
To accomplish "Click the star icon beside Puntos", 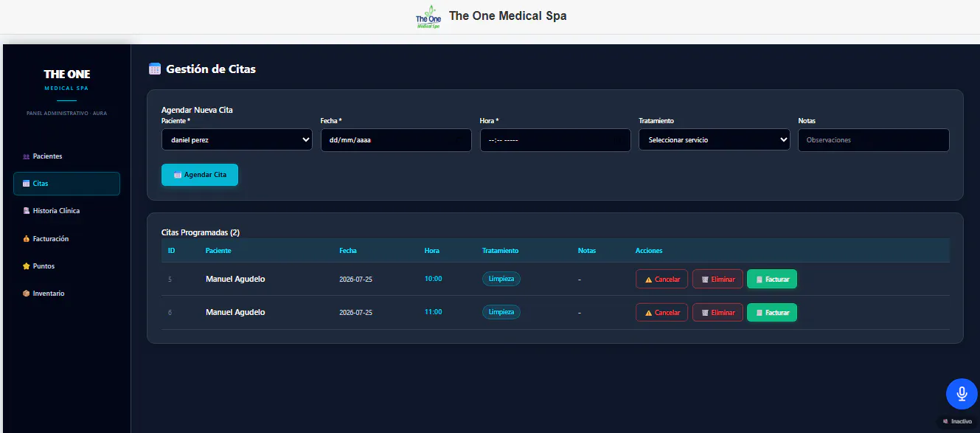I will pyautogui.click(x=27, y=266).
